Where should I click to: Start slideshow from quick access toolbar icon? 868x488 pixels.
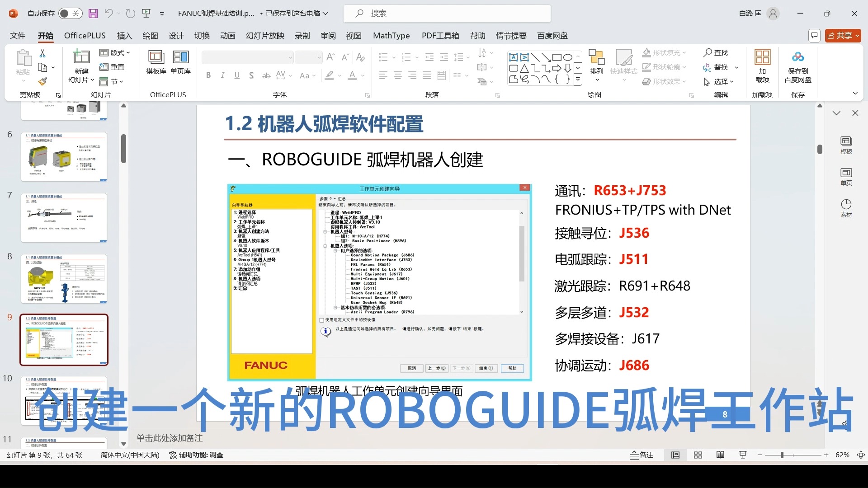(146, 14)
